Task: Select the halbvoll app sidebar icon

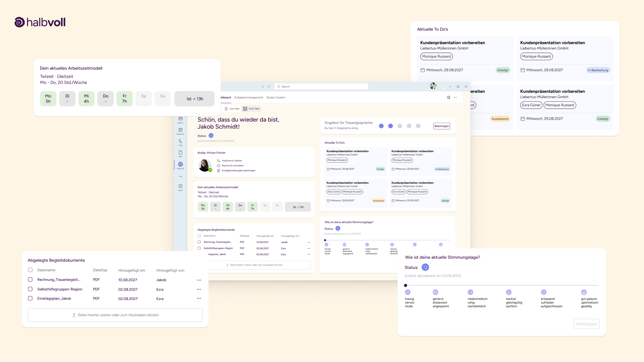Action: tap(180, 165)
